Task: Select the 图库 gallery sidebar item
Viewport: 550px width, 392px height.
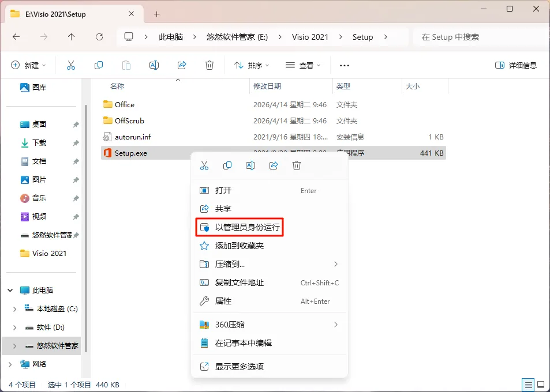Action: [33, 87]
